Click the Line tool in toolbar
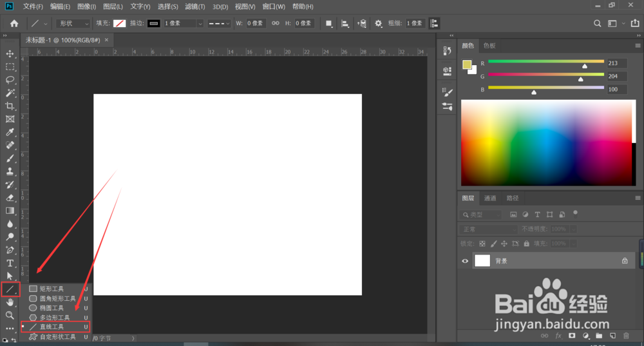The height and width of the screenshot is (346, 644). click(x=10, y=289)
